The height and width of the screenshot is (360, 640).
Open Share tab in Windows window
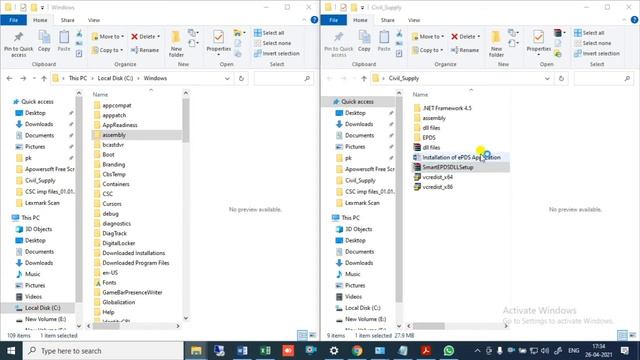(x=67, y=20)
